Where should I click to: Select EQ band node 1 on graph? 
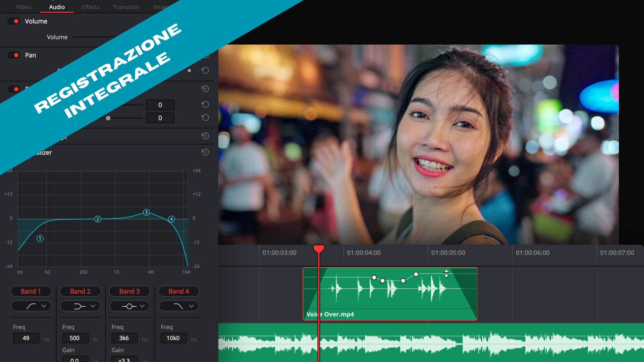coord(40,238)
